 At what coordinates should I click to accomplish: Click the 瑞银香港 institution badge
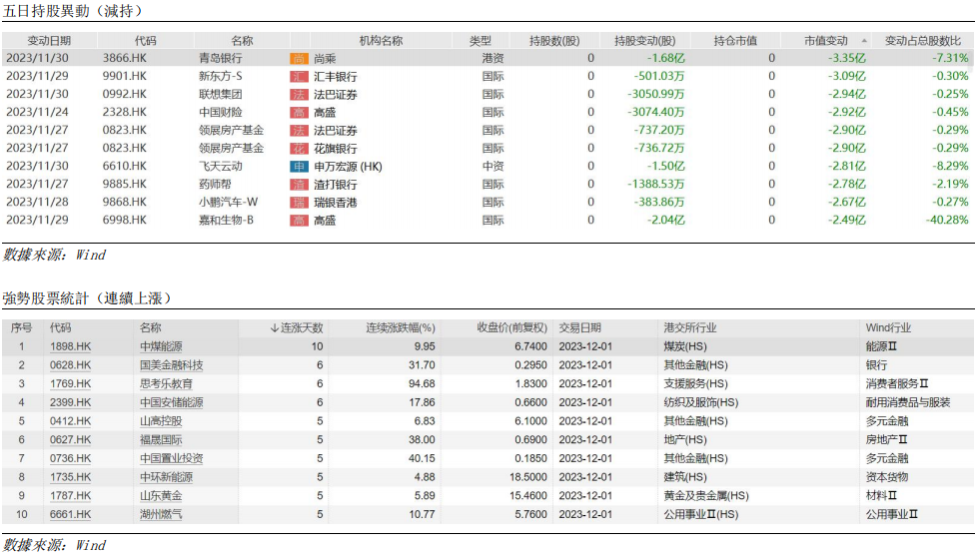click(299, 203)
